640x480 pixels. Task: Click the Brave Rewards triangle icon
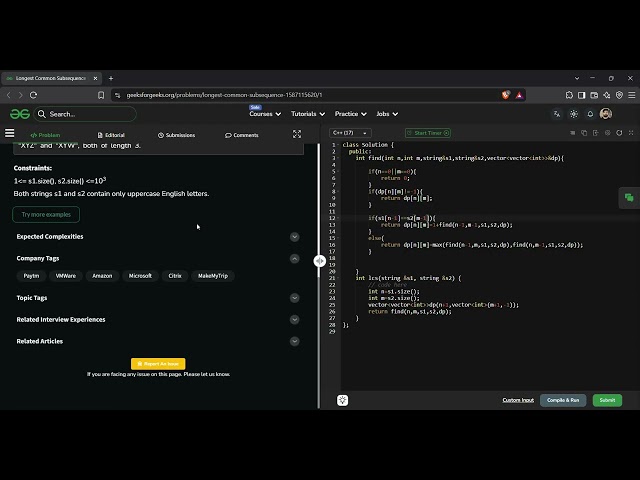coord(519,95)
